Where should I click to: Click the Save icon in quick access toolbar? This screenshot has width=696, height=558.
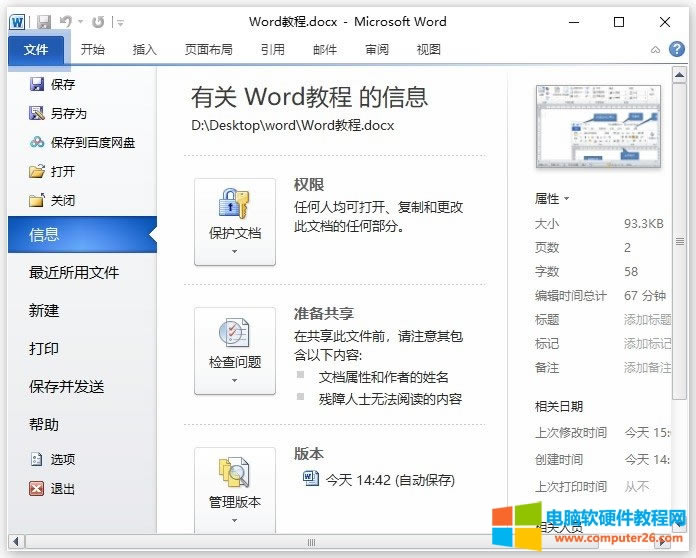pos(44,21)
